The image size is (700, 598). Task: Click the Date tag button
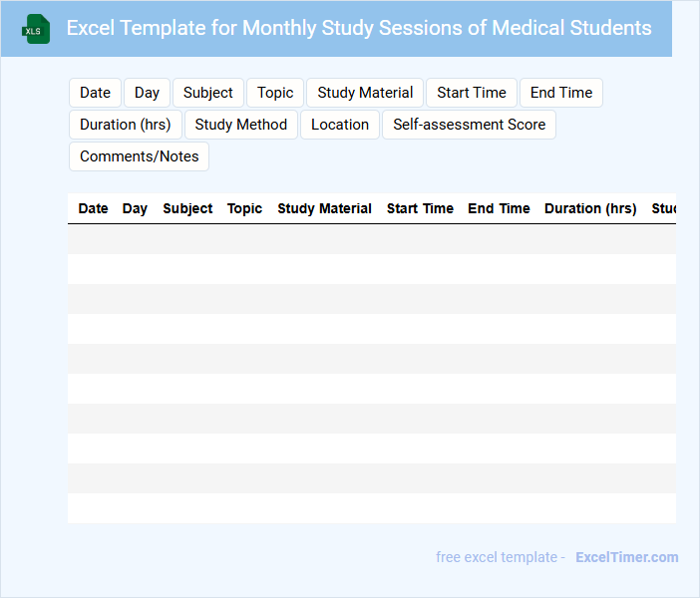coord(95,93)
